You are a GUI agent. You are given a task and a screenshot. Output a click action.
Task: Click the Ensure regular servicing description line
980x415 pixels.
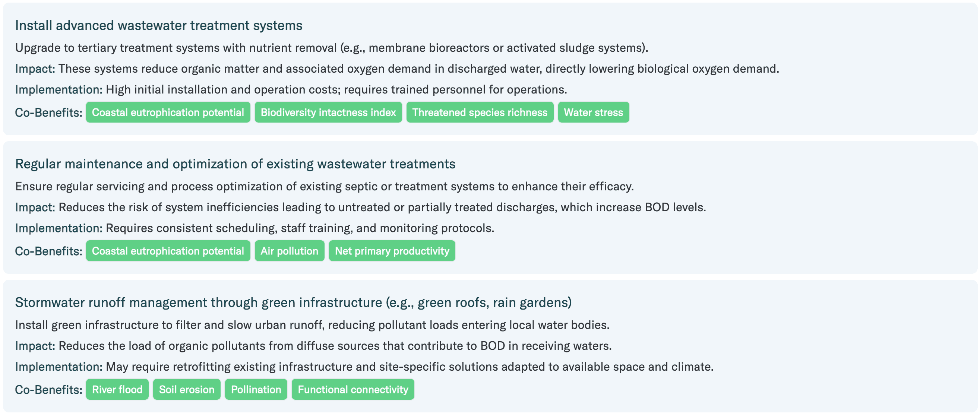click(x=324, y=186)
